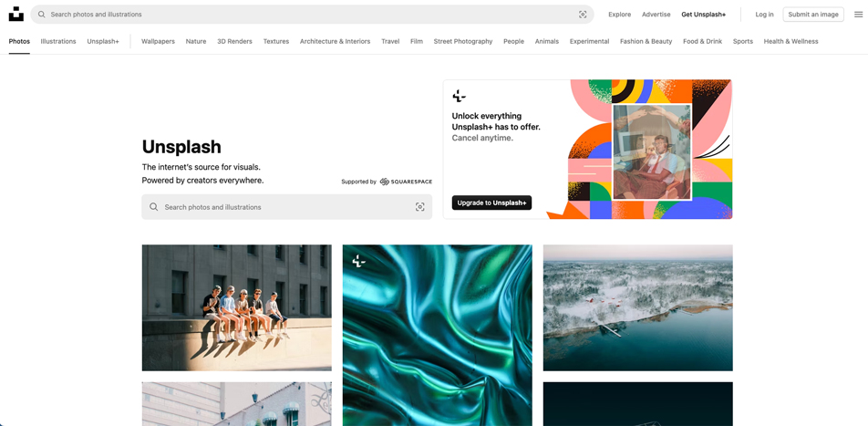Image resolution: width=868 pixels, height=426 pixels.
Task: Open pink building photo thumbnail
Action: [237, 404]
